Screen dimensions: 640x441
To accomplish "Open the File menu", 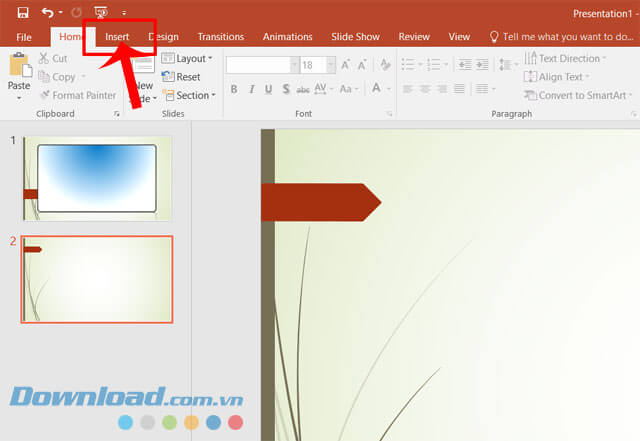I will pos(24,37).
